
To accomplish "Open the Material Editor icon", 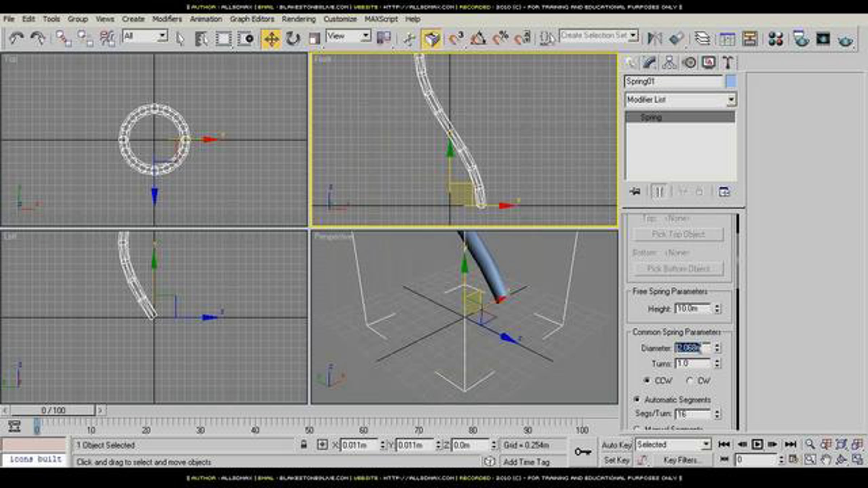I will (x=775, y=38).
